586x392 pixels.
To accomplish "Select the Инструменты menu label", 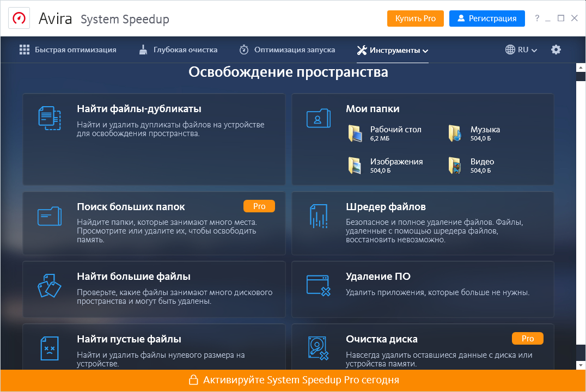I will click(x=395, y=50).
